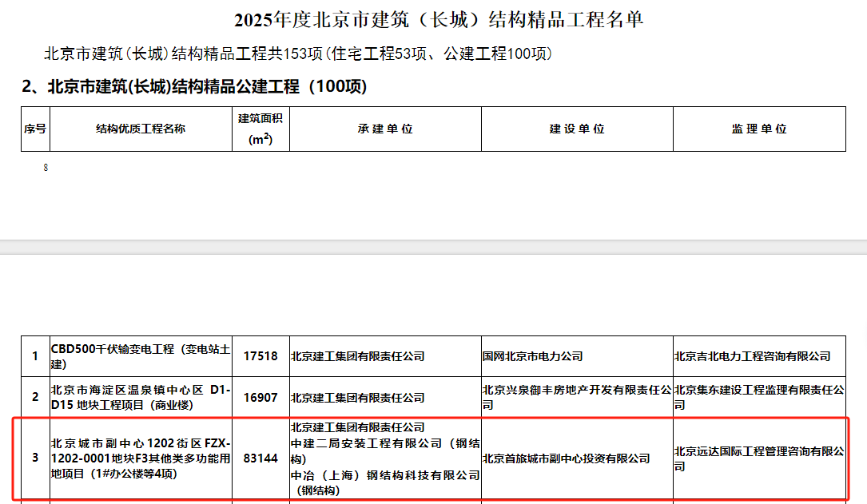Click the document title 2025年度北京市建筑（长城）结构精品工程名单

[439, 20]
